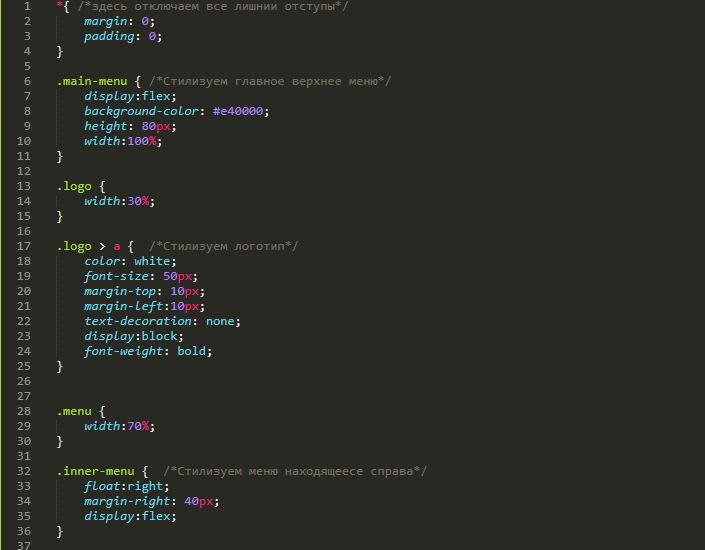Click line number 15 in gutter
705x550 pixels.
tap(24, 216)
